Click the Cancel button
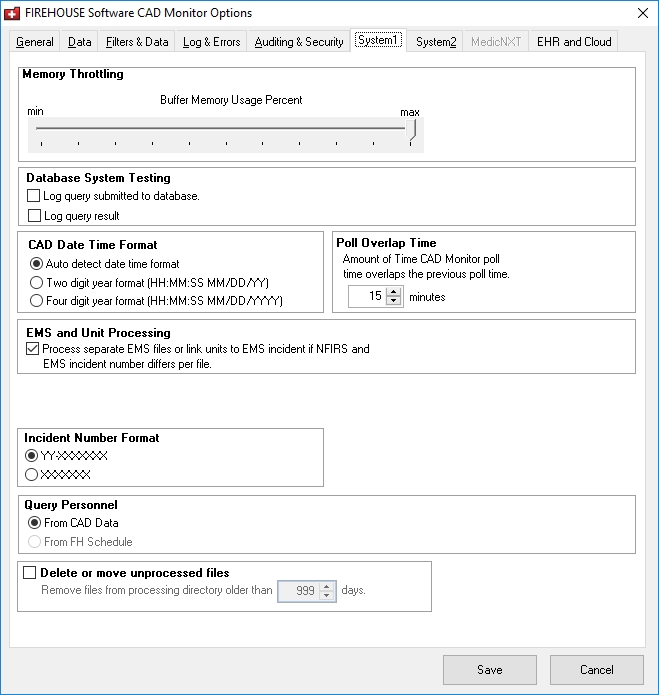This screenshot has height=695, width=659. coord(597,670)
